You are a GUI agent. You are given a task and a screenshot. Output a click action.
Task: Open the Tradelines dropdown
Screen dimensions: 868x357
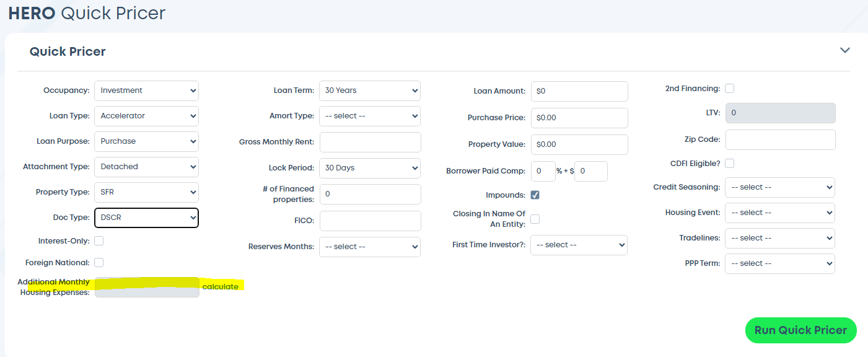781,238
